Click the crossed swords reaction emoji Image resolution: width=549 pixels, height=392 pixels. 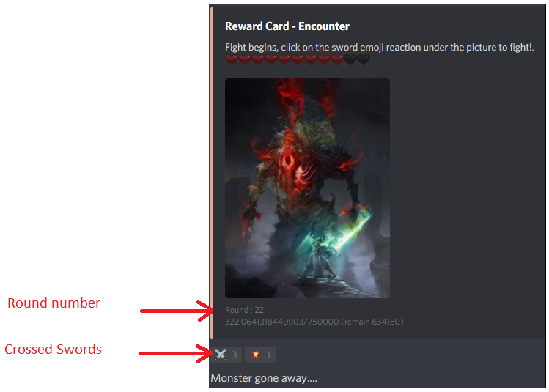[x=221, y=355]
